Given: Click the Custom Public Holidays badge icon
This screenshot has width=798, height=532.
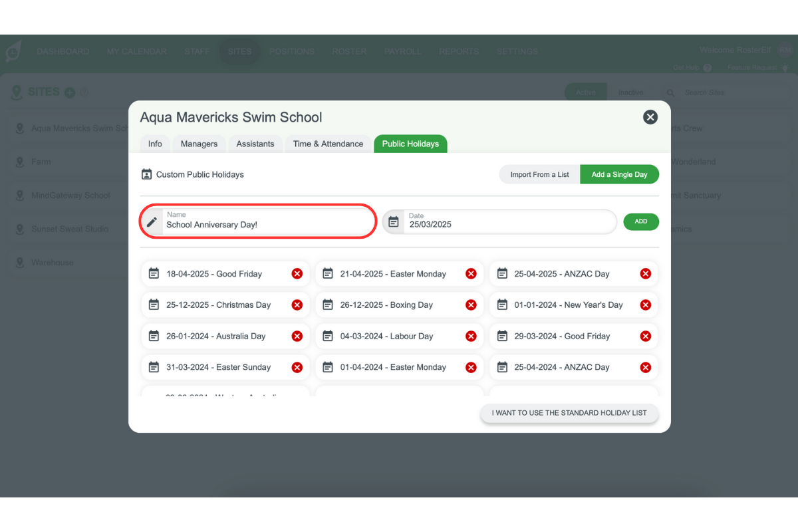Looking at the screenshot, I should point(147,174).
